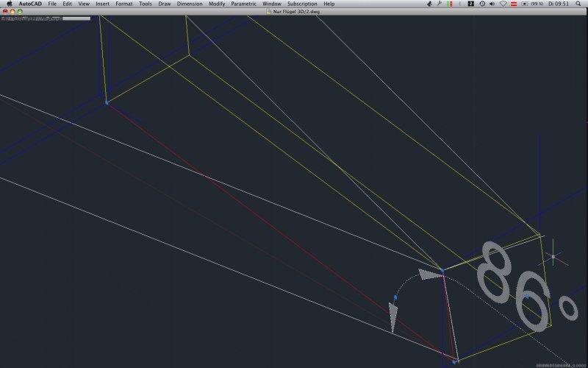588x368 pixels.
Task: Minimize the drawing window with yellow button
Action: point(12,12)
